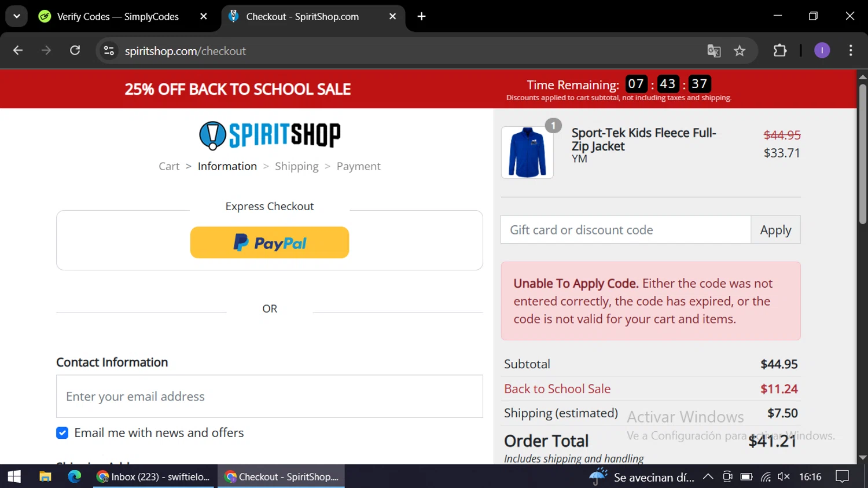868x488 pixels.
Task: Open the Payment breadcrumb step
Action: [359, 166]
